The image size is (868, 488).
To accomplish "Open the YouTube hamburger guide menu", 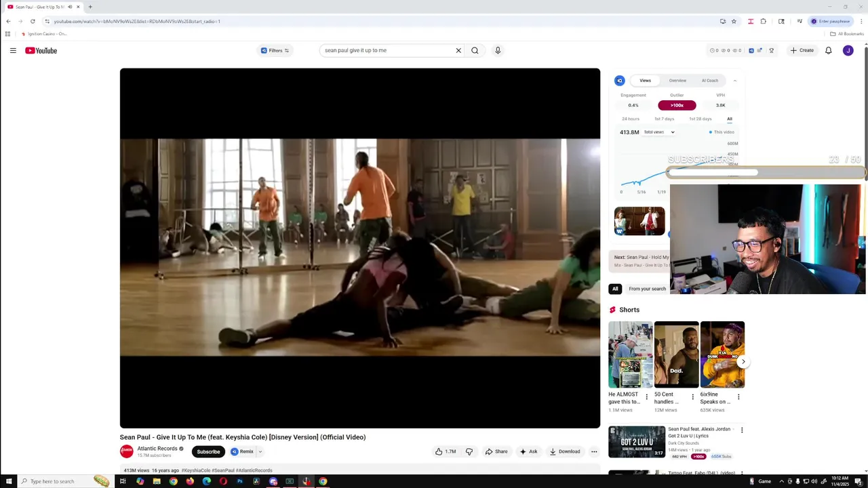I will [x=13, y=50].
